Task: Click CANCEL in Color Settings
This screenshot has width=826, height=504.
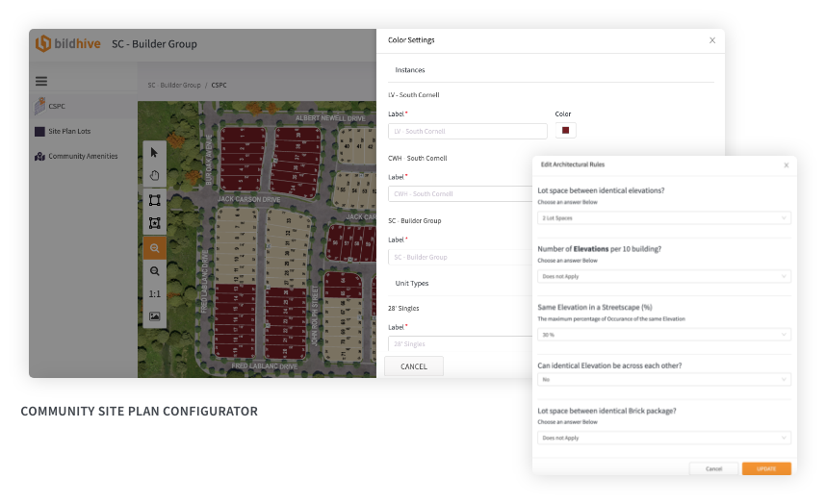Action: pyautogui.click(x=414, y=366)
